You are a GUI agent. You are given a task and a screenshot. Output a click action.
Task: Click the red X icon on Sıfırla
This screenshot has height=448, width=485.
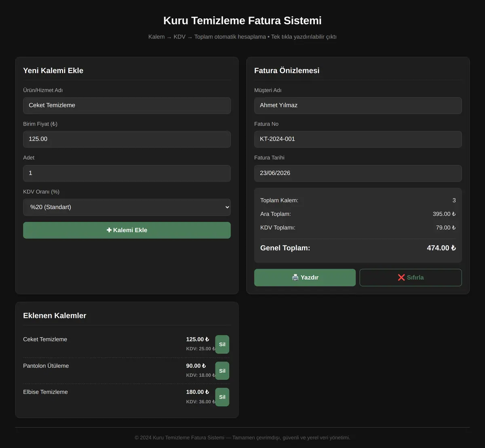tap(401, 278)
